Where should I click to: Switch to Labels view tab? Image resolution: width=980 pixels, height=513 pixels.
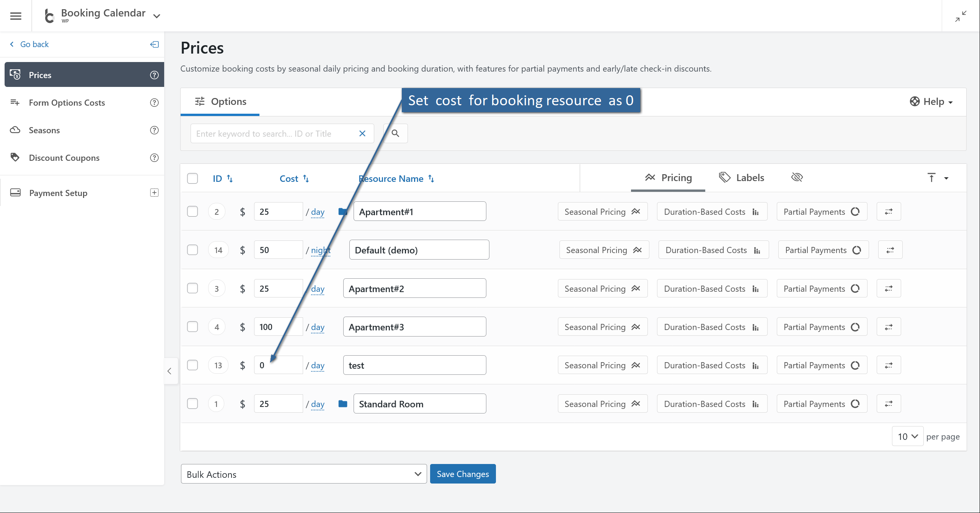(742, 178)
